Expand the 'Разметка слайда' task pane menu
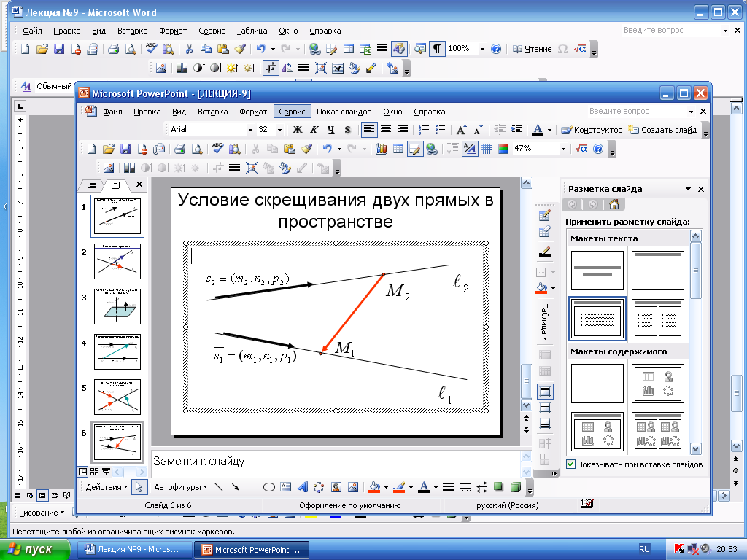Image resolution: width=747 pixels, height=560 pixels. point(688,189)
